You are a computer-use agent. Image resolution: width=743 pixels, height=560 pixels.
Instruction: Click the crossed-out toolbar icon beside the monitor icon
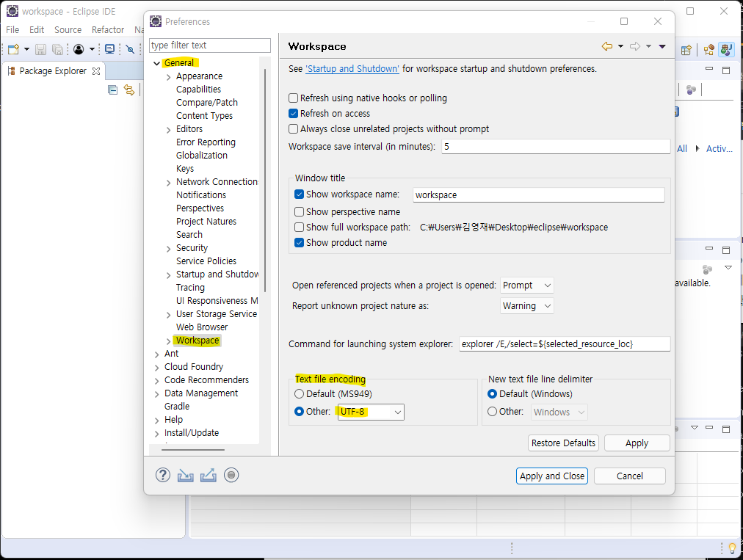point(130,48)
